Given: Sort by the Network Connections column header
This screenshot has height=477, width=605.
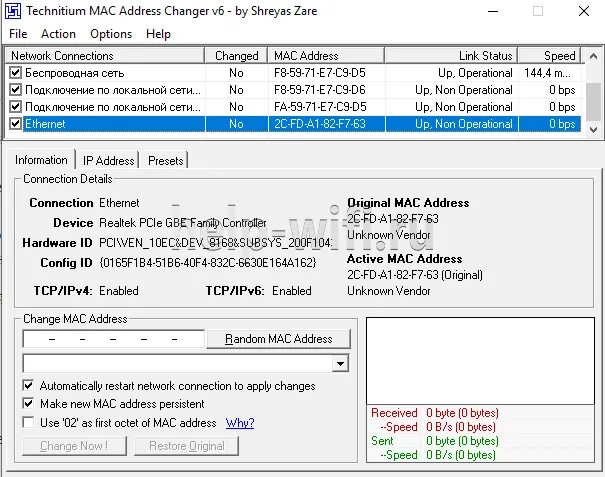Looking at the screenshot, I should pos(105,56).
